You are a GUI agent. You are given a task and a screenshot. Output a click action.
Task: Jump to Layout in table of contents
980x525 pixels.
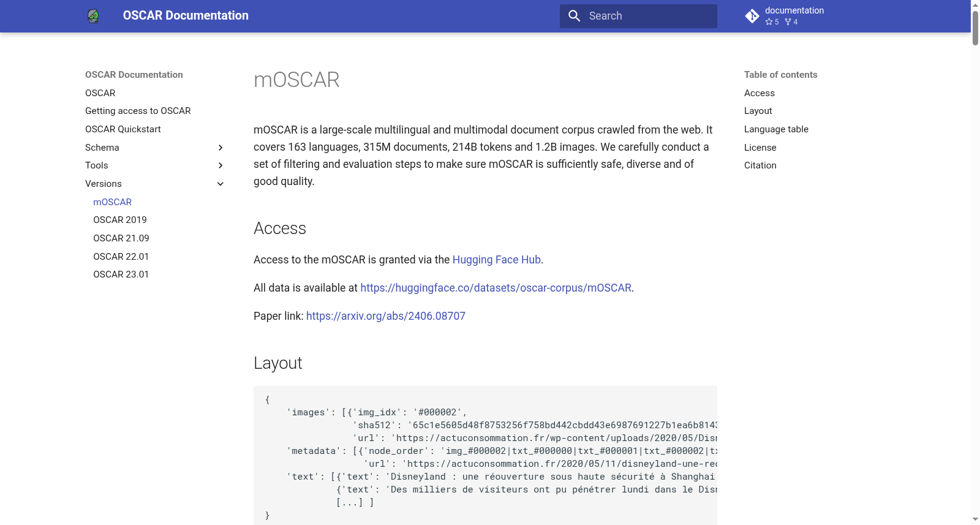tap(758, 111)
